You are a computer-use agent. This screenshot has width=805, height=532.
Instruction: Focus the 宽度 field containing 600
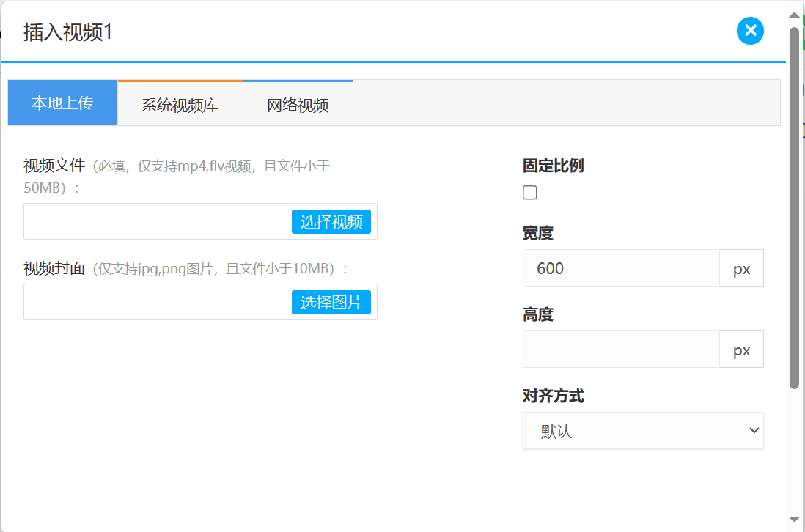tap(621, 268)
